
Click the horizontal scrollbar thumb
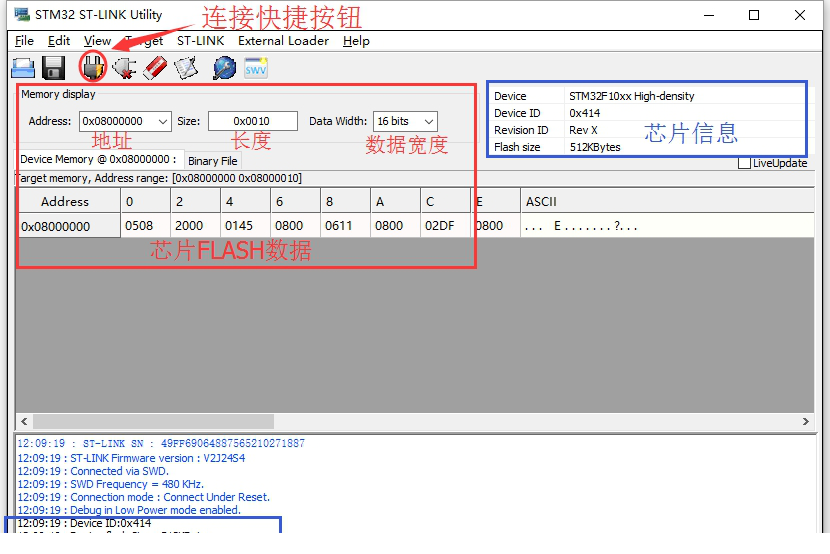coord(154,421)
